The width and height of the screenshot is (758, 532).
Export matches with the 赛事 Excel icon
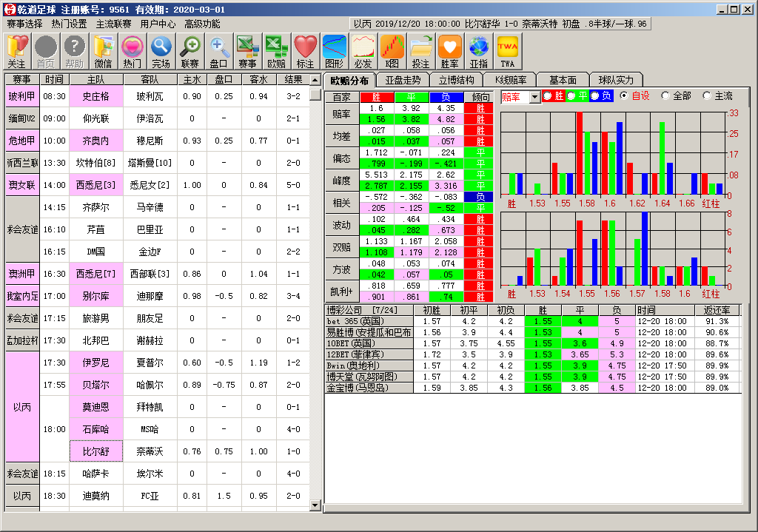pyautogui.click(x=247, y=52)
